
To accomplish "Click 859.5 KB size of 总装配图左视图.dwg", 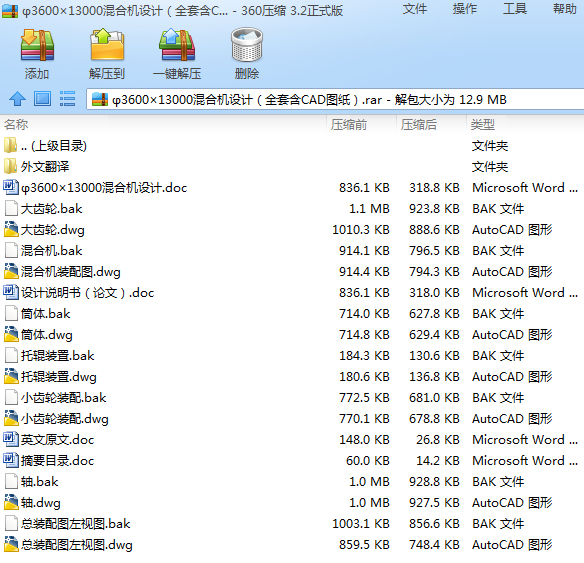I will (x=364, y=545).
